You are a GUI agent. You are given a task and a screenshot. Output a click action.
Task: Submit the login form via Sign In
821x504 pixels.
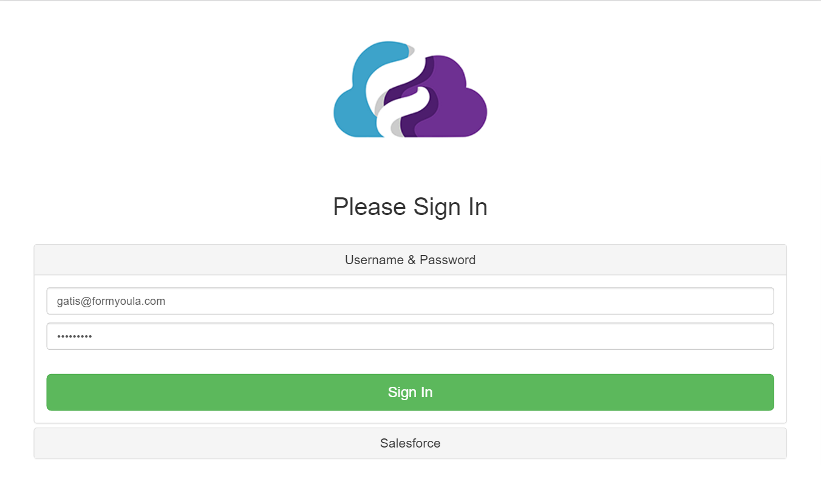(410, 392)
